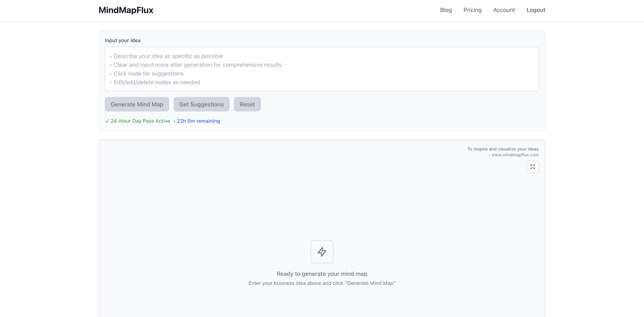644x317 pixels.
Task: Click the '- www.mindmapflux.com' text
Action: coord(513,155)
